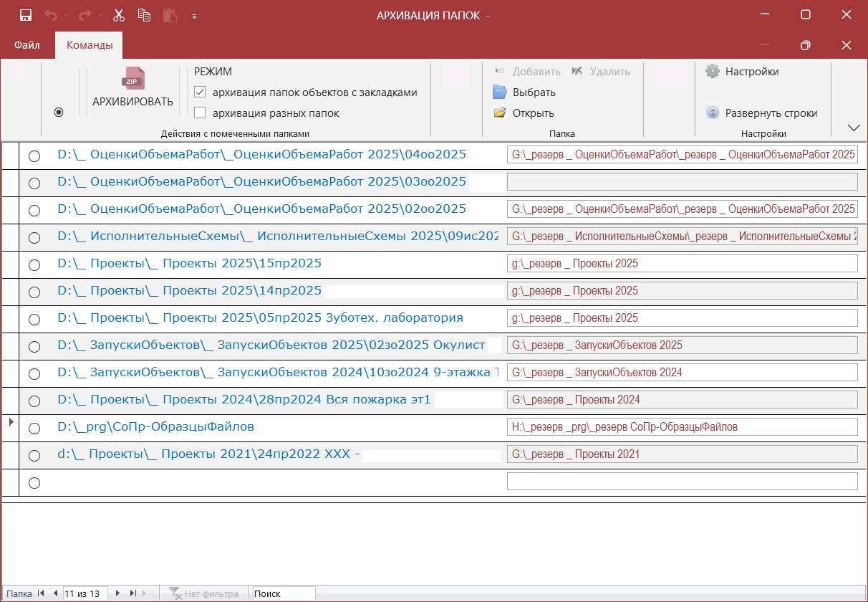The height and width of the screenshot is (602, 868).
Task: Open the Файл menu
Action: point(26,45)
